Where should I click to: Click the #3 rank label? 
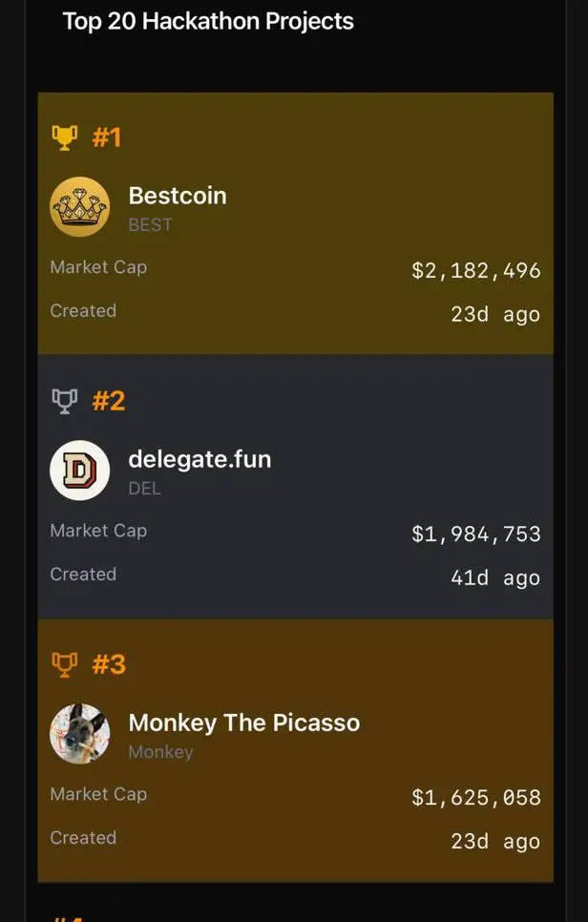click(x=109, y=664)
